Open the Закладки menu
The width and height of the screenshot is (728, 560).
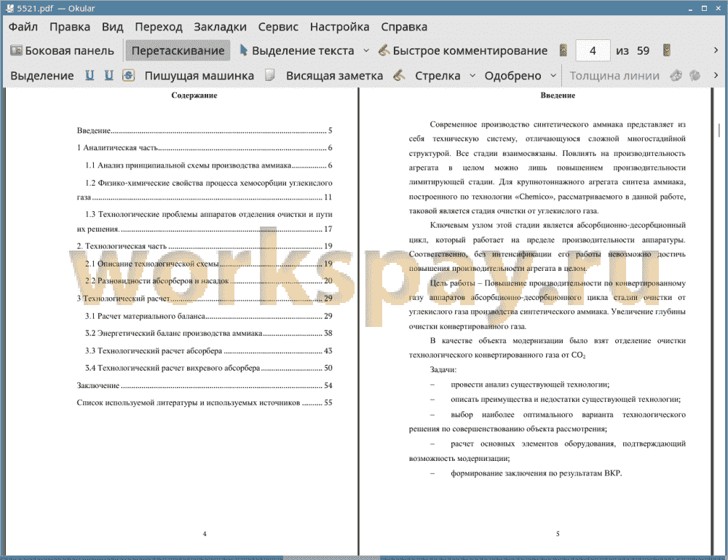click(x=220, y=27)
